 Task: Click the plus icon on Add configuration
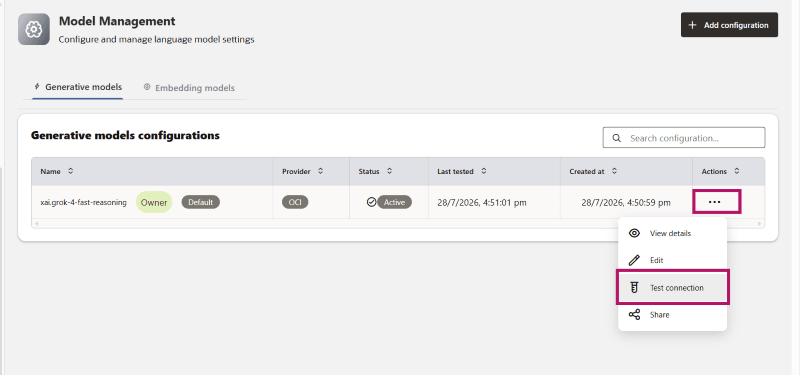pos(692,25)
